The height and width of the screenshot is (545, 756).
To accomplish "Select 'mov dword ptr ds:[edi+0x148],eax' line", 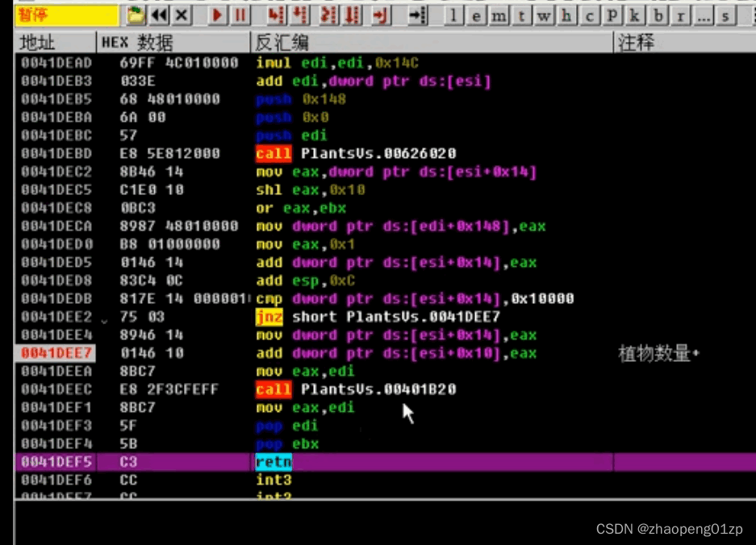I will coord(401,227).
